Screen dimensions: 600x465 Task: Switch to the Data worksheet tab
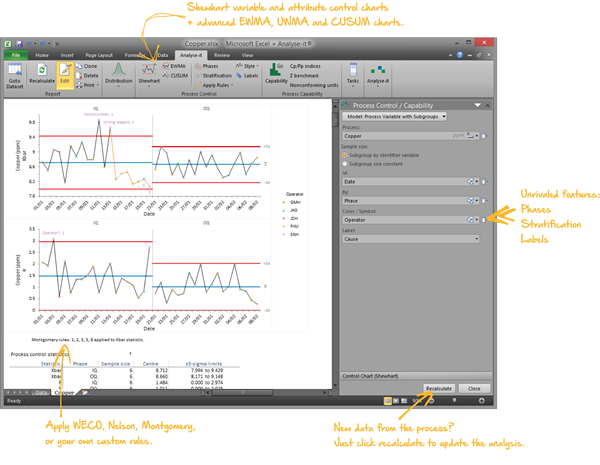coord(41,392)
